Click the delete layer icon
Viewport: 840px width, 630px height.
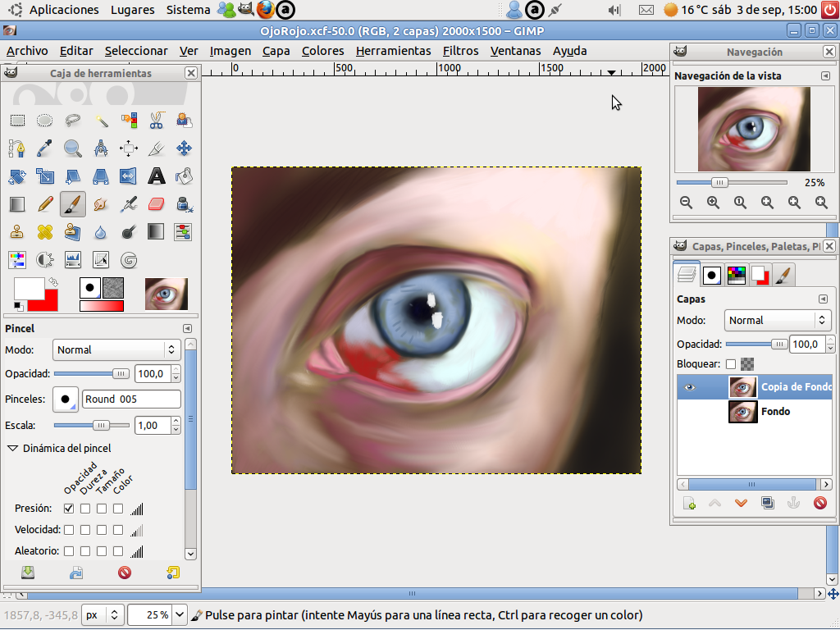[x=819, y=503]
